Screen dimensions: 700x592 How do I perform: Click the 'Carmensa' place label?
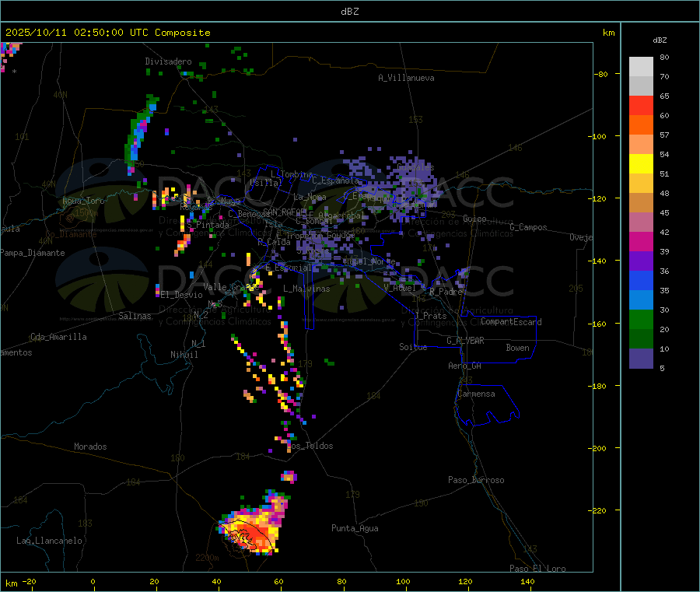tap(476, 394)
